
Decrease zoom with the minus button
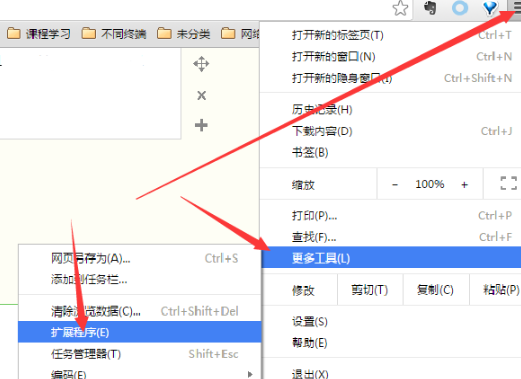395,184
